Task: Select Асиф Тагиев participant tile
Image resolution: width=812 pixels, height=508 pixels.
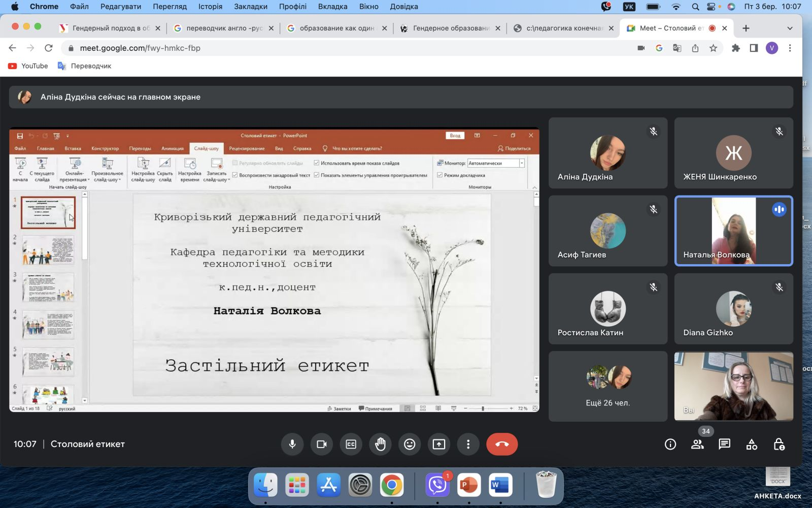Action: (608, 231)
